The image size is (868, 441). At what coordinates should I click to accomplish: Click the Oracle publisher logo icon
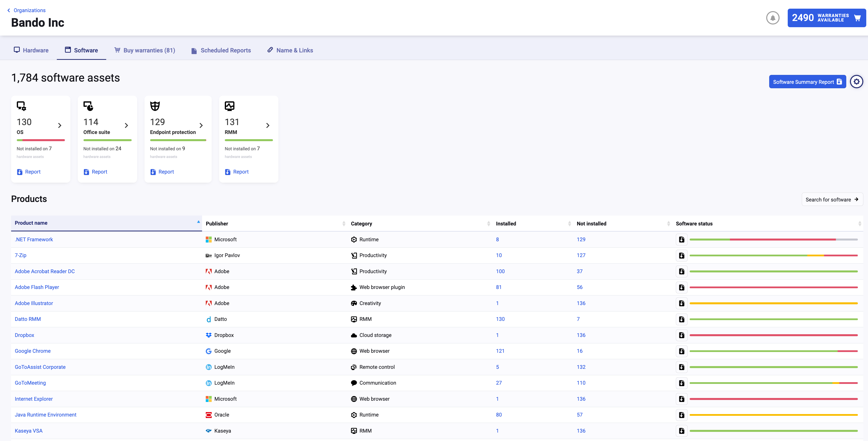(208, 415)
